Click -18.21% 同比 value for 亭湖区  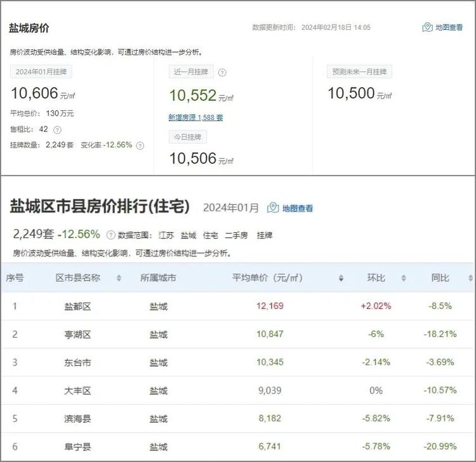click(x=440, y=334)
